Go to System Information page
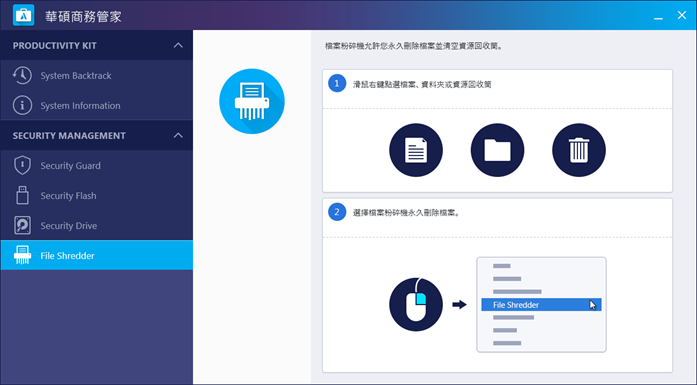 coord(96,105)
